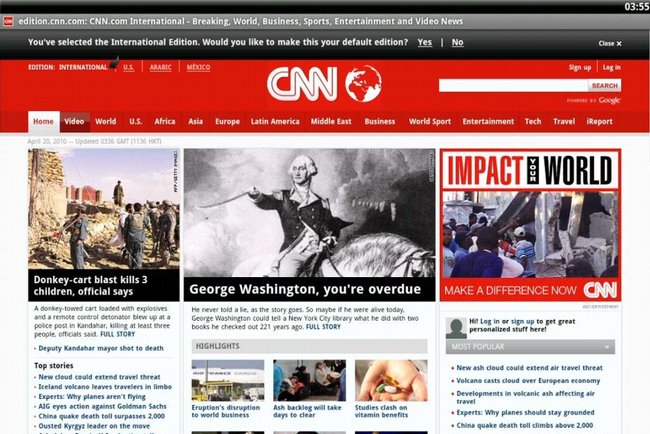Screen dimensions: 650x434
Task: Open the Latin America section
Action: tap(275, 121)
